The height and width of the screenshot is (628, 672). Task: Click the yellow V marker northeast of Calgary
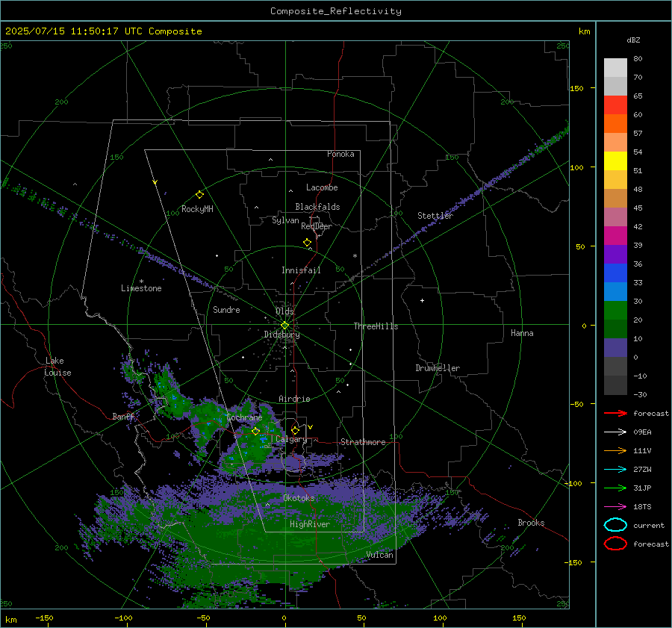coord(310,427)
